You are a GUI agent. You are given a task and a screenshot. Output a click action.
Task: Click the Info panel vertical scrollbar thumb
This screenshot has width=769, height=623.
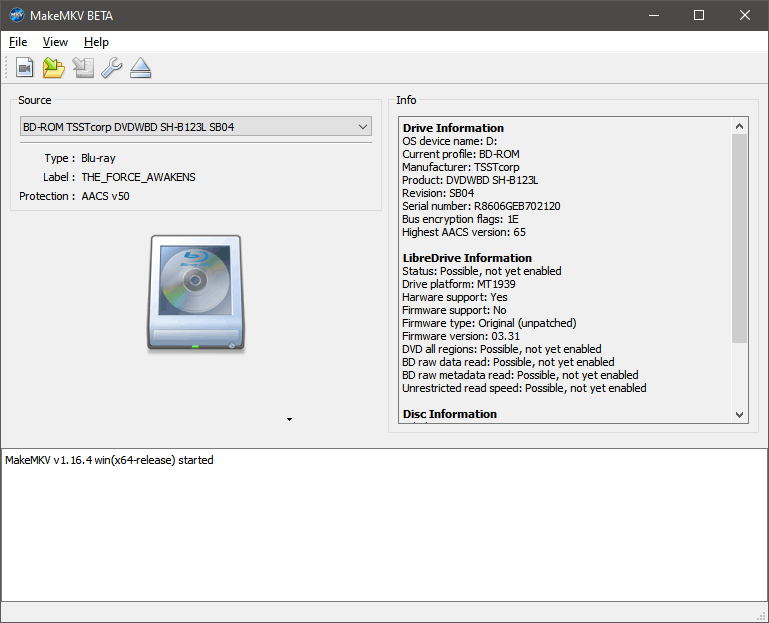(x=740, y=238)
